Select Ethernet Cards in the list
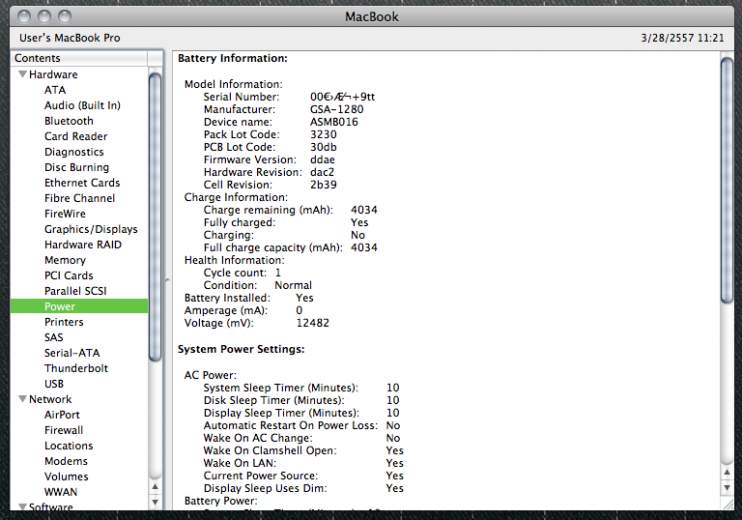This screenshot has height=520, width=742. click(82, 183)
